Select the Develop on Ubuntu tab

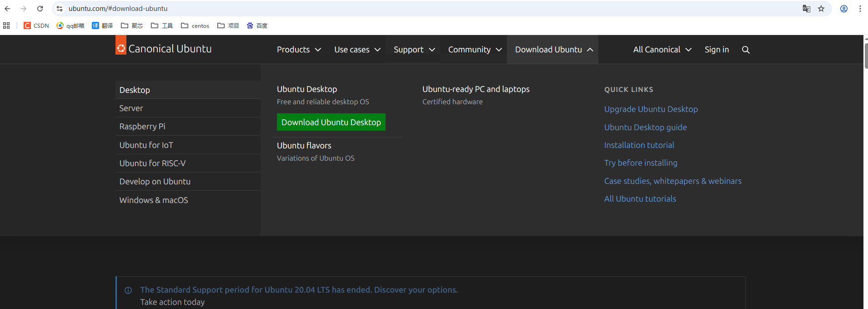pos(188,181)
